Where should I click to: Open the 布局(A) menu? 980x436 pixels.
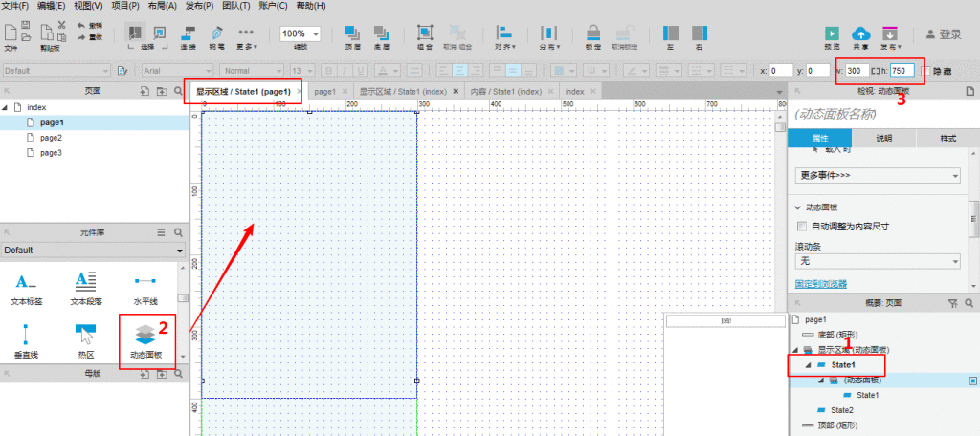tap(162, 6)
